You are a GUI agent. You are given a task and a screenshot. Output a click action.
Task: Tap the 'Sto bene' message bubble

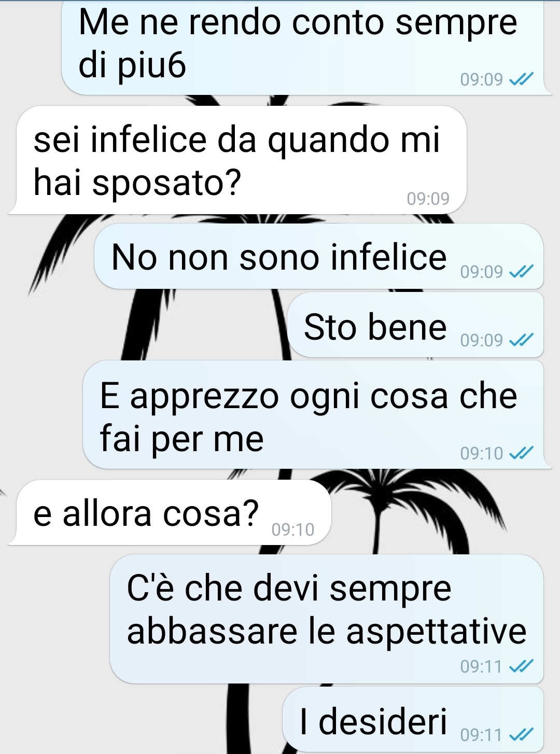coord(415,325)
